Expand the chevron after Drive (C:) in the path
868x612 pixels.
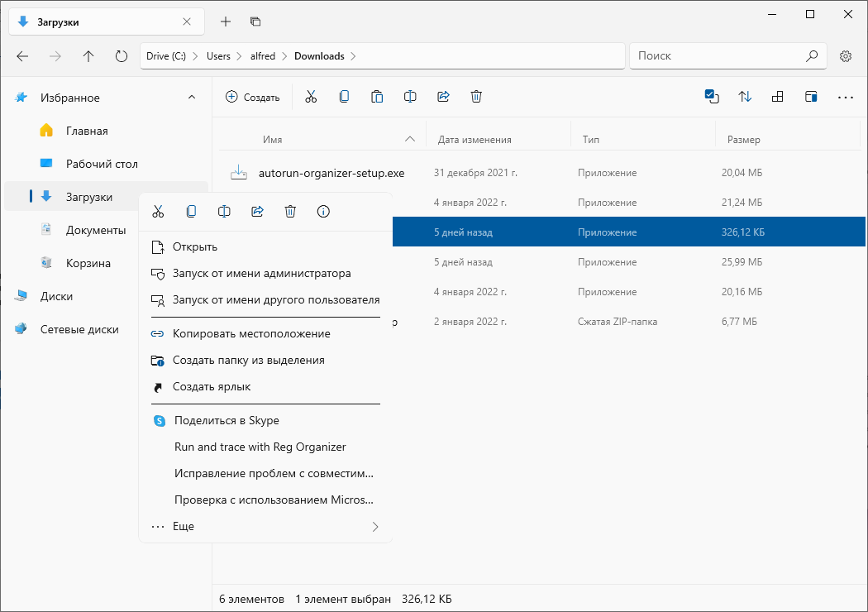(196, 56)
